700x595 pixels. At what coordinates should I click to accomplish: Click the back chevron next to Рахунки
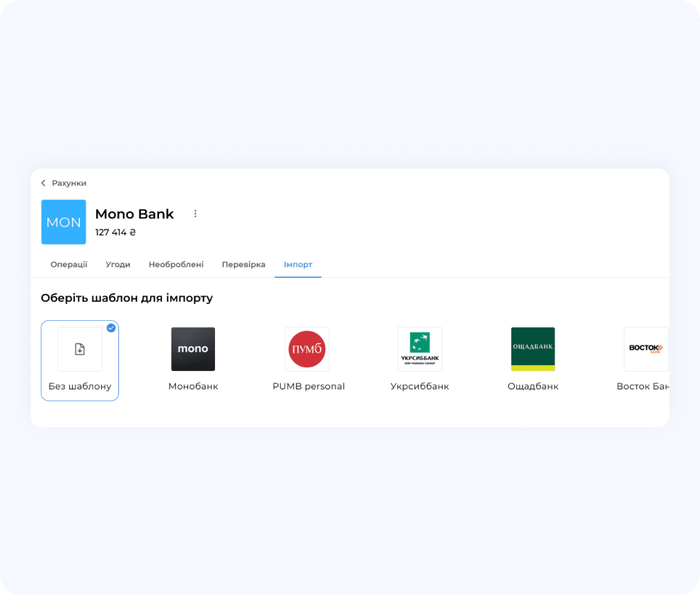[x=43, y=183]
